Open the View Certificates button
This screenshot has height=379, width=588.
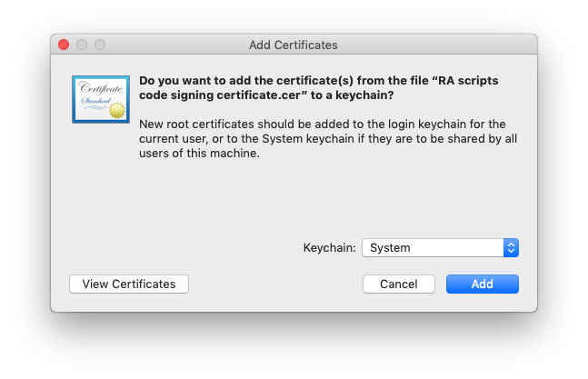pyautogui.click(x=129, y=284)
